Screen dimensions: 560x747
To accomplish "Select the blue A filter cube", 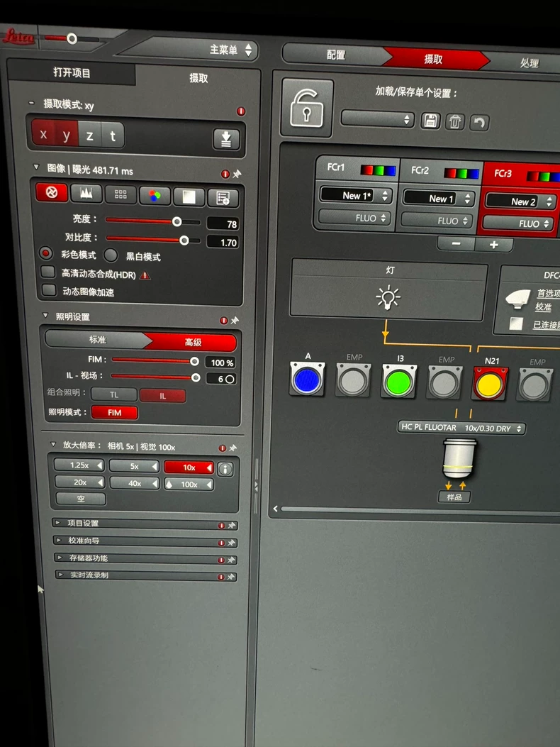I will coord(307,379).
